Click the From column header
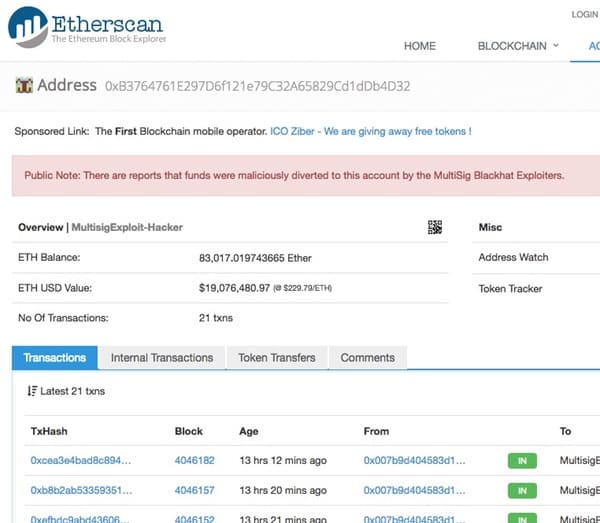This screenshot has width=600, height=523. point(376,431)
